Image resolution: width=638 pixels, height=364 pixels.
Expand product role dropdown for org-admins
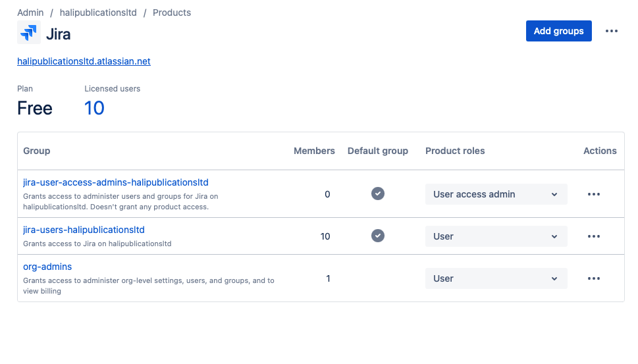click(x=496, y=278)
